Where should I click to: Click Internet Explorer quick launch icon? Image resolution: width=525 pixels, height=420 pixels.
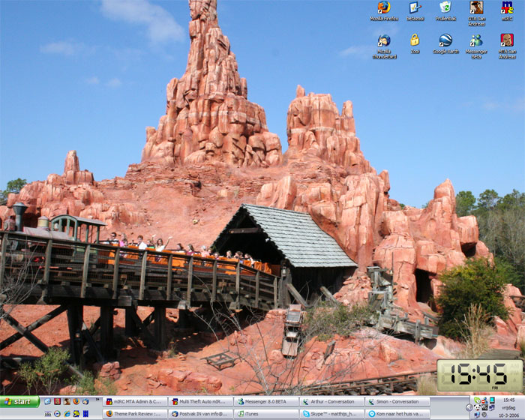pos(67,414)
